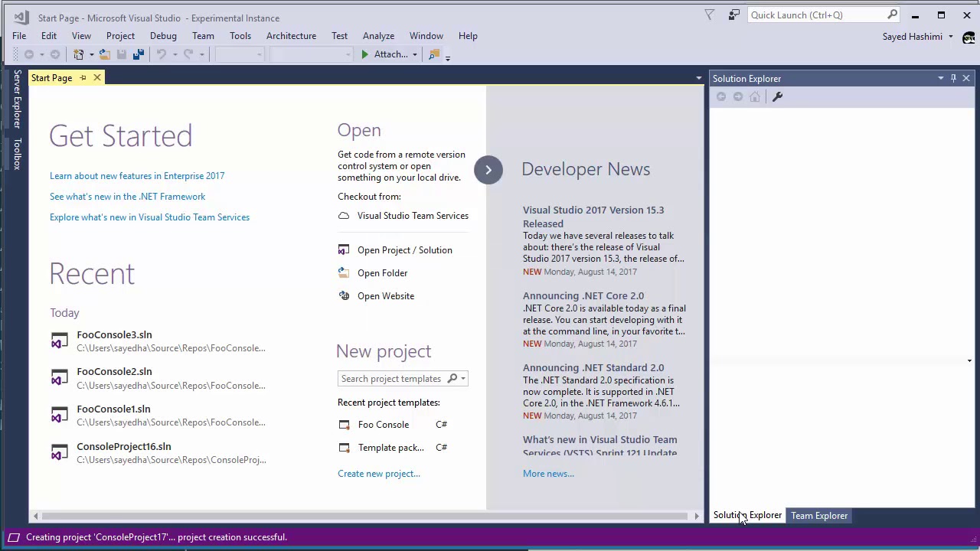Image resolution: width=980 pixels, height=551 pixels.
Task: Open See what's new in .NET Framework link
Action: coord(127,197)
